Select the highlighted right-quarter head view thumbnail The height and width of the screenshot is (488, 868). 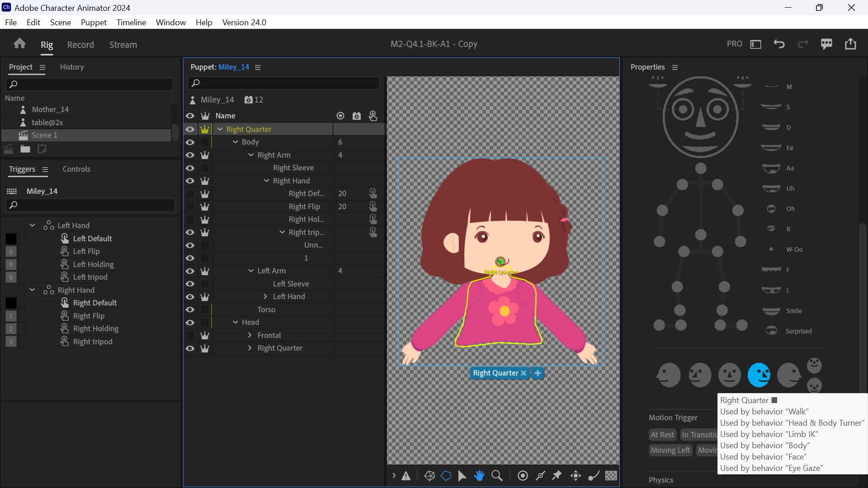(x=759, y=375)
